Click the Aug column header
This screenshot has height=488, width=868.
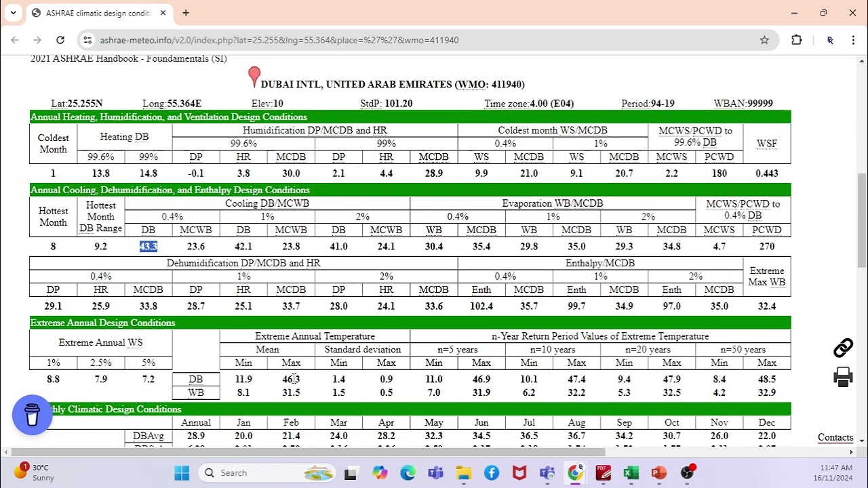576,422
